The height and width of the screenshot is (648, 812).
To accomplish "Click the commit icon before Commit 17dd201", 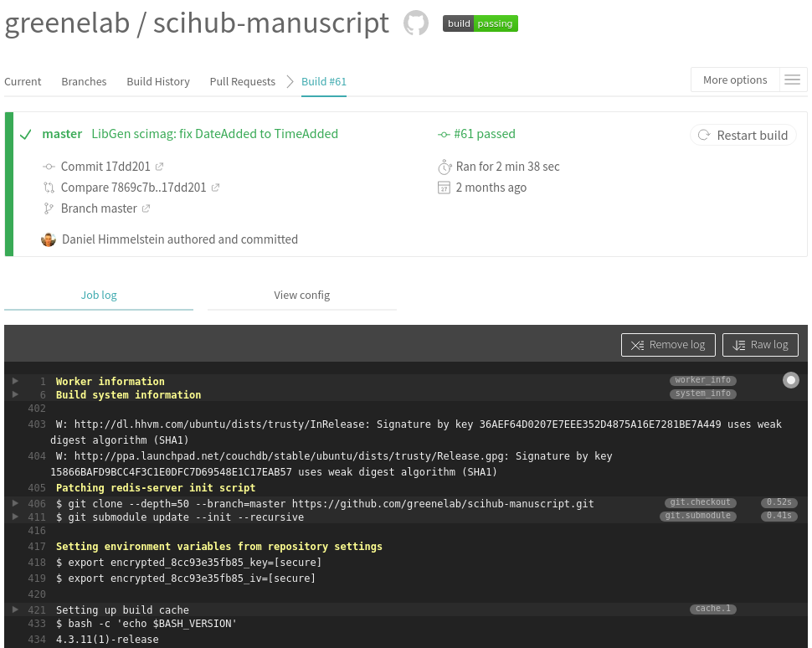I will 49,167.
